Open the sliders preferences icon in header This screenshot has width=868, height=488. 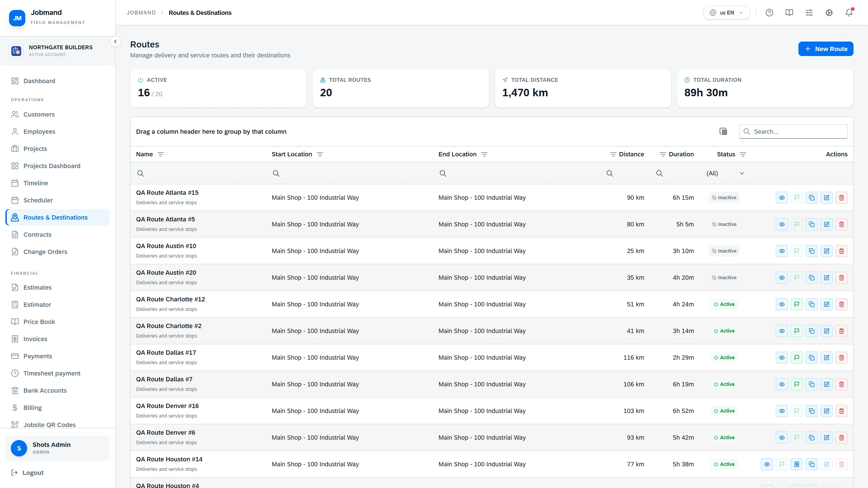809,13
